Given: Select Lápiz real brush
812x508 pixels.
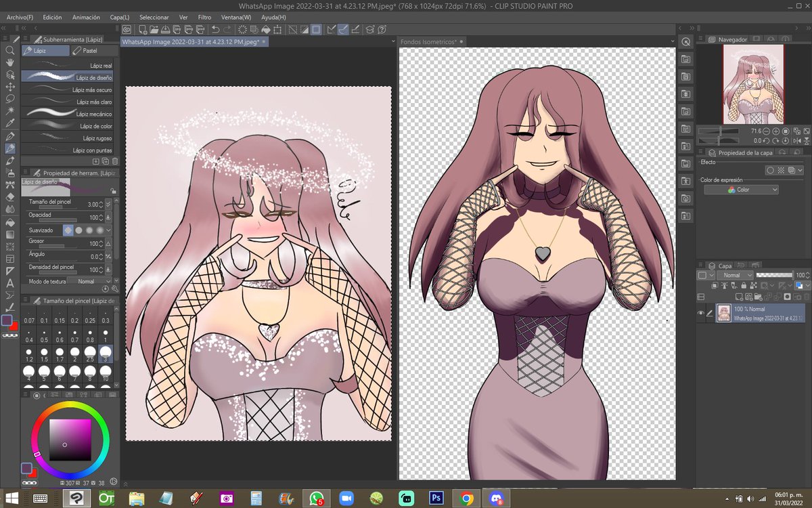Looking at the screenshot, I should click(67, 66).
